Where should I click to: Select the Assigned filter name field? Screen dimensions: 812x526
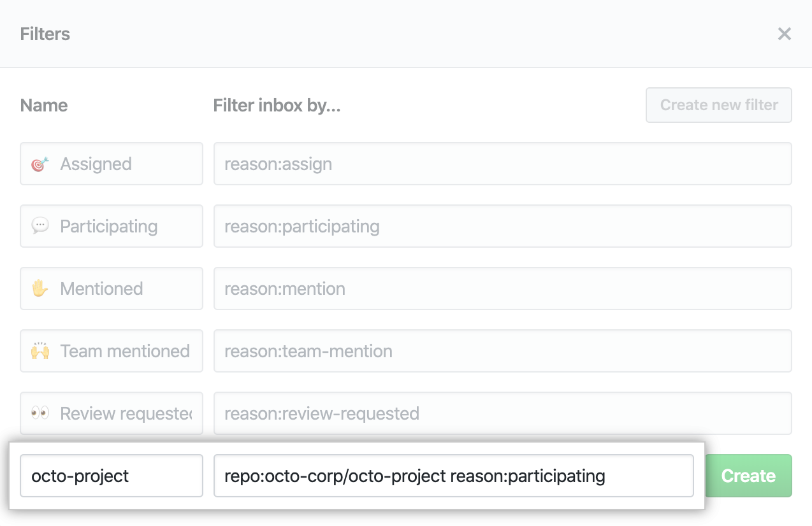pyautogui.click(x=121, y=164)
